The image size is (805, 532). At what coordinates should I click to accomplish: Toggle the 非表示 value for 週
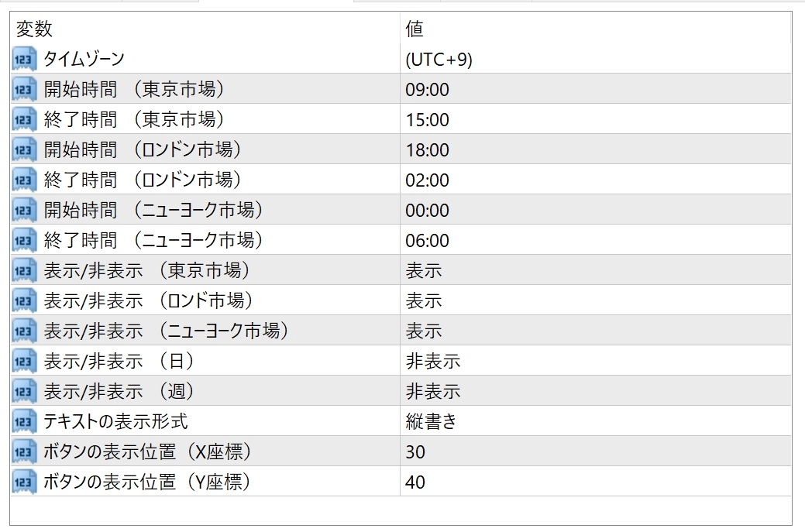(x=432, y=392)
